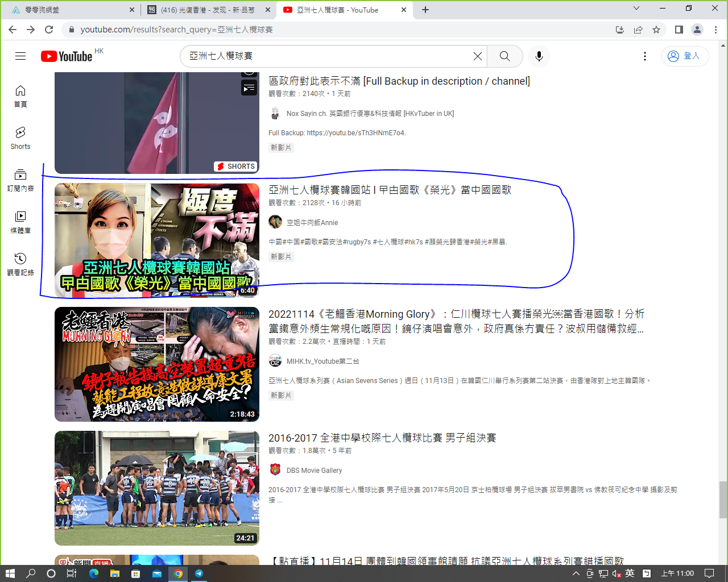Clear the search box with the X

tap(478, 56)
